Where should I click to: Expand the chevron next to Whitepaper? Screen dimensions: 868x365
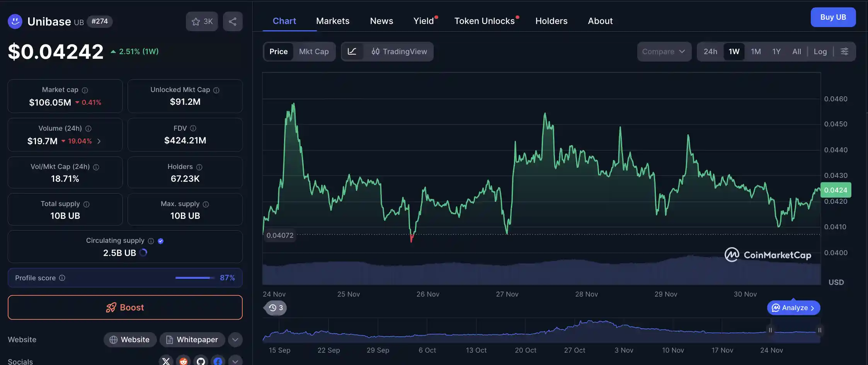point(235,339)
